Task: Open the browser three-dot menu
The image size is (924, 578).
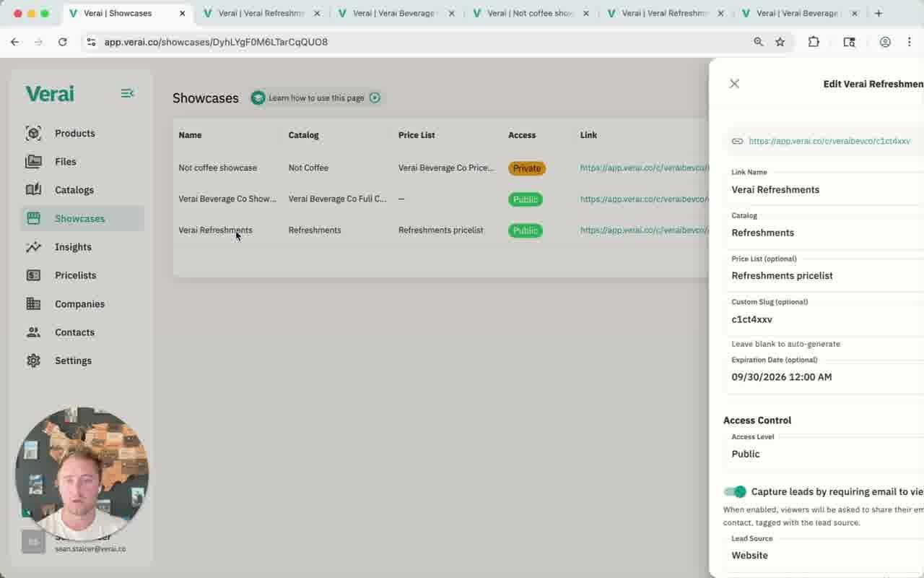Action: [910, 42]
